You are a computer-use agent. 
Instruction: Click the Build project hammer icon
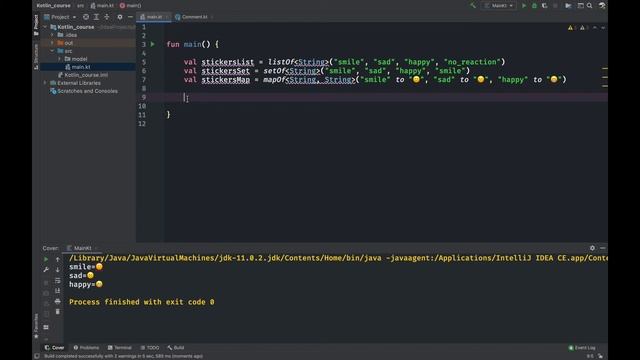(473, 6)
